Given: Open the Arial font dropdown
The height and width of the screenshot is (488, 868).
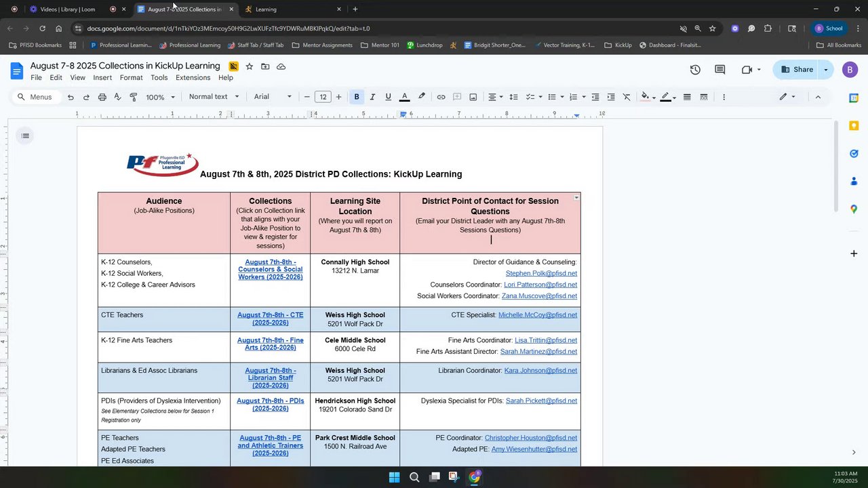Looking at the screenshot, I should click(273, 97).
